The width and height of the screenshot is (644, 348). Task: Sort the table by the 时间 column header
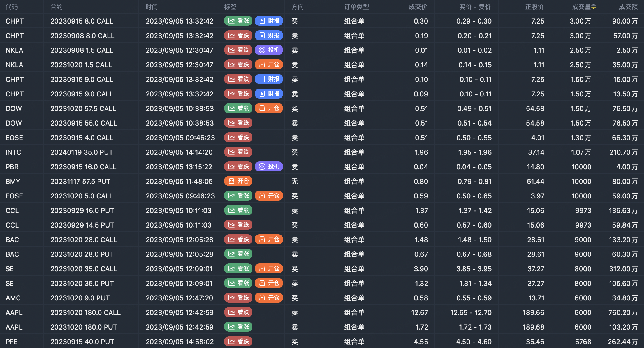tap(152, 7)
